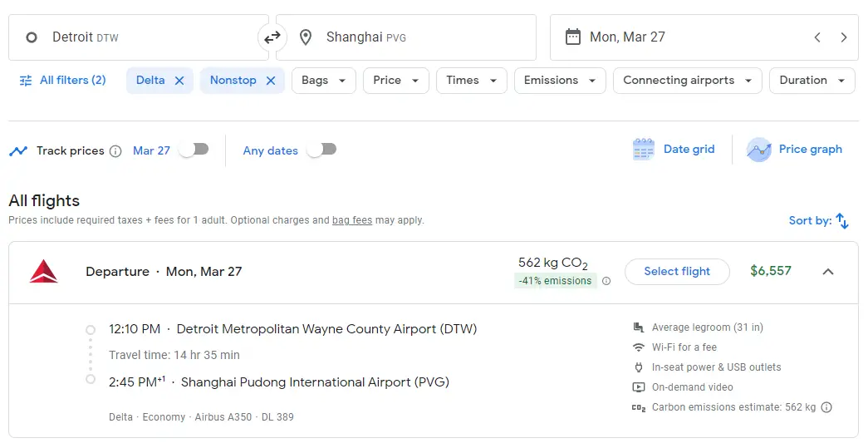Open the Emissions filter dropdown
Viewport: 868px width, 448px height.
click(x=559, y=81)
